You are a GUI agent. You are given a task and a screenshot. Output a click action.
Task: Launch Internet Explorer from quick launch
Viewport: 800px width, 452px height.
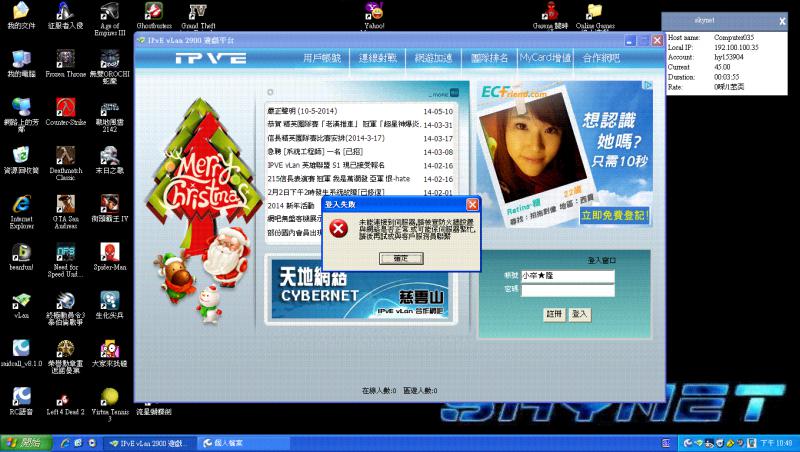[65, 443]
